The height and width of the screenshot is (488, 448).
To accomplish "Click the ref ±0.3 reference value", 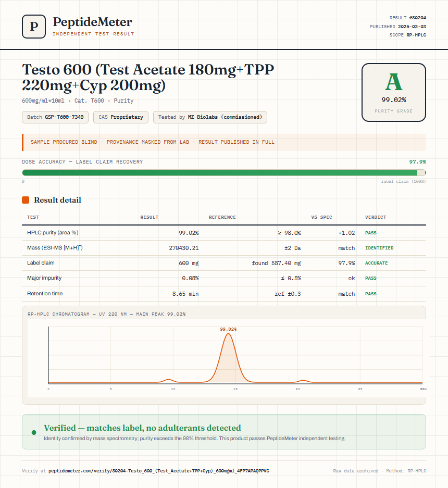I will click(x=288, y=294).
